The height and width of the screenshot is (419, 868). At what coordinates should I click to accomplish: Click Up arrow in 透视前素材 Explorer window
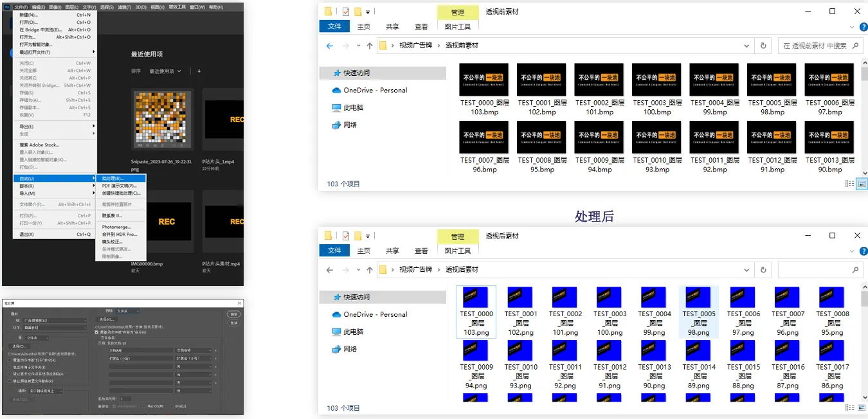pos(369,46)
